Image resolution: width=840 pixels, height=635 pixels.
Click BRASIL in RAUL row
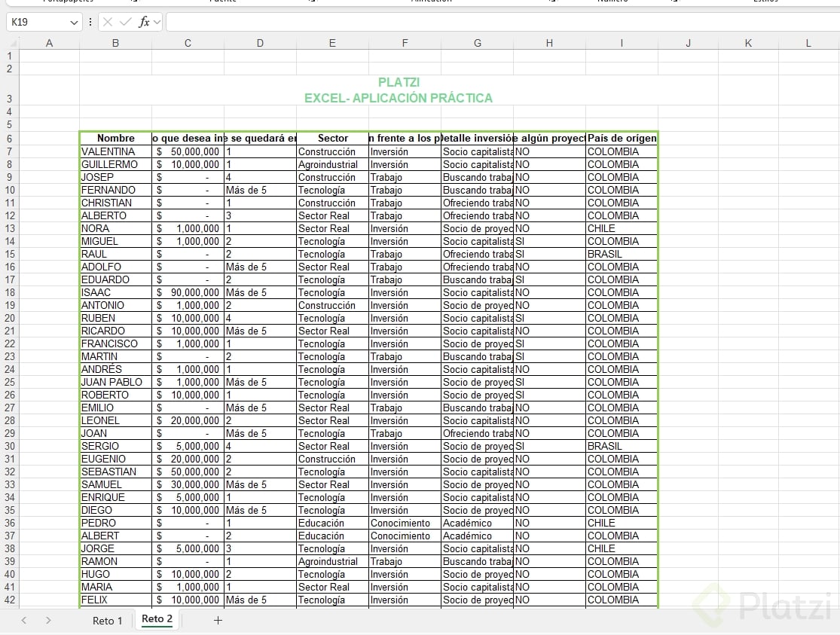[622, 254]
